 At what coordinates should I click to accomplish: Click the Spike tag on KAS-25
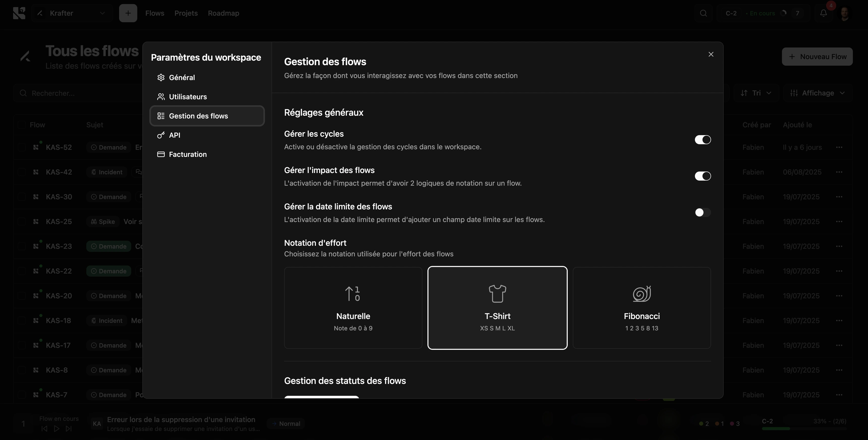click(x=103, y=222)
